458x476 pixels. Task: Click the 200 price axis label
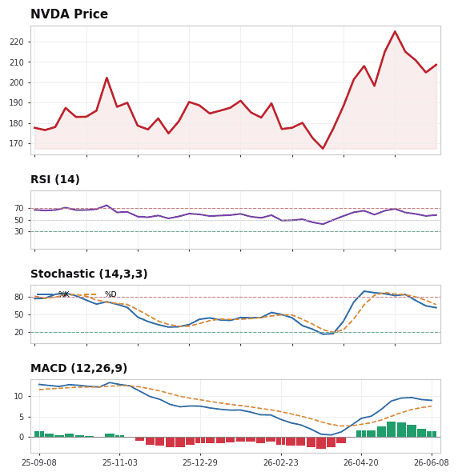[x=16, y=82]
